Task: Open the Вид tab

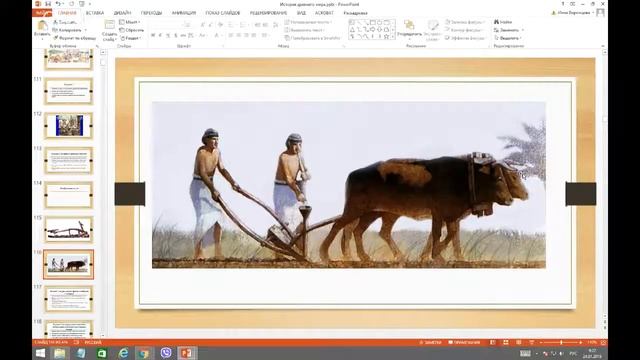Action: click(301, 13)
